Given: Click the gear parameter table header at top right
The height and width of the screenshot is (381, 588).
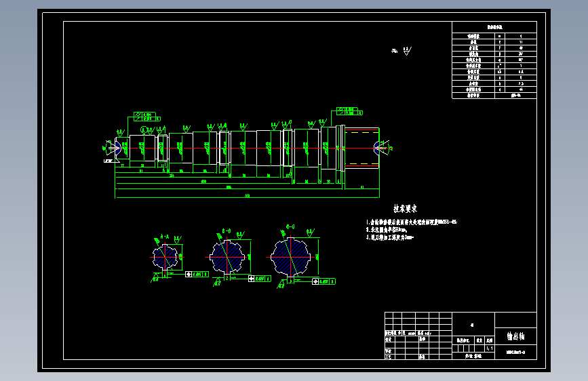Looking at the screenshot, I should (494, 27).
